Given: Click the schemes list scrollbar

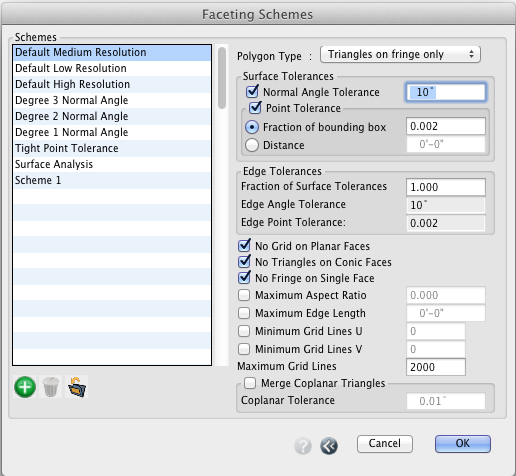Looking at the screenshot, I should [x=222, y=78].
